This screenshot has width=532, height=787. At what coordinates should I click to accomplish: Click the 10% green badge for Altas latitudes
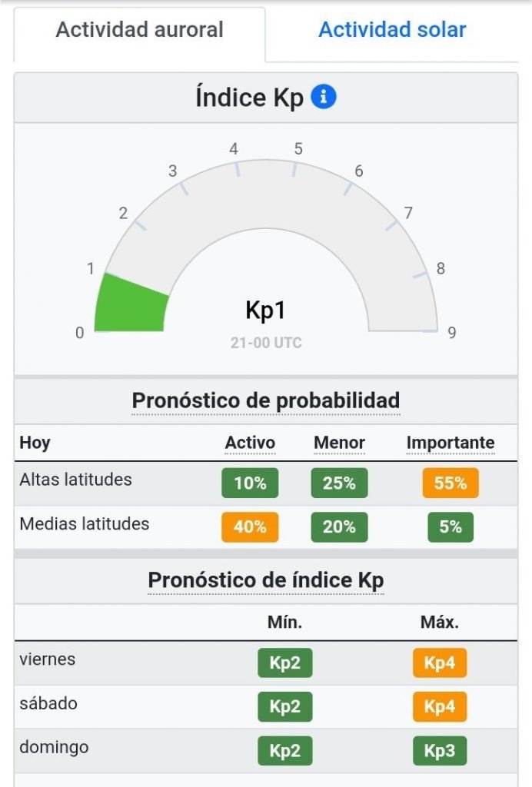pyautogui.click(x=250, y=483)
